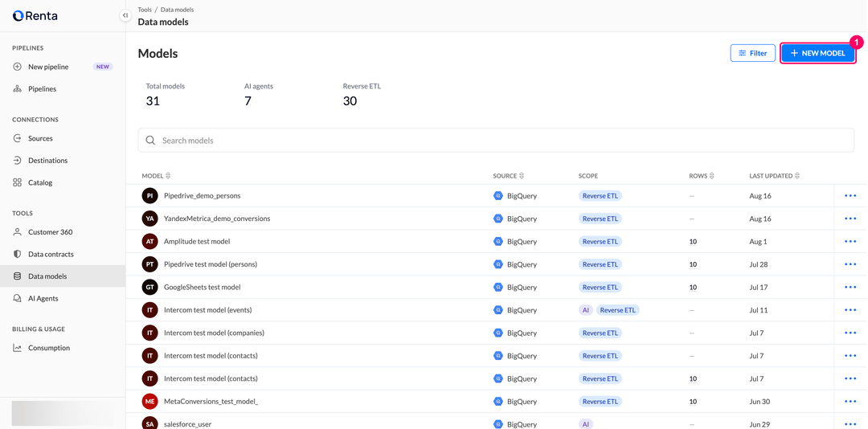Viewport: 868px width, 429px height.
Task: Click the Aug 1 last updated date
Action: tap(759, 241)
